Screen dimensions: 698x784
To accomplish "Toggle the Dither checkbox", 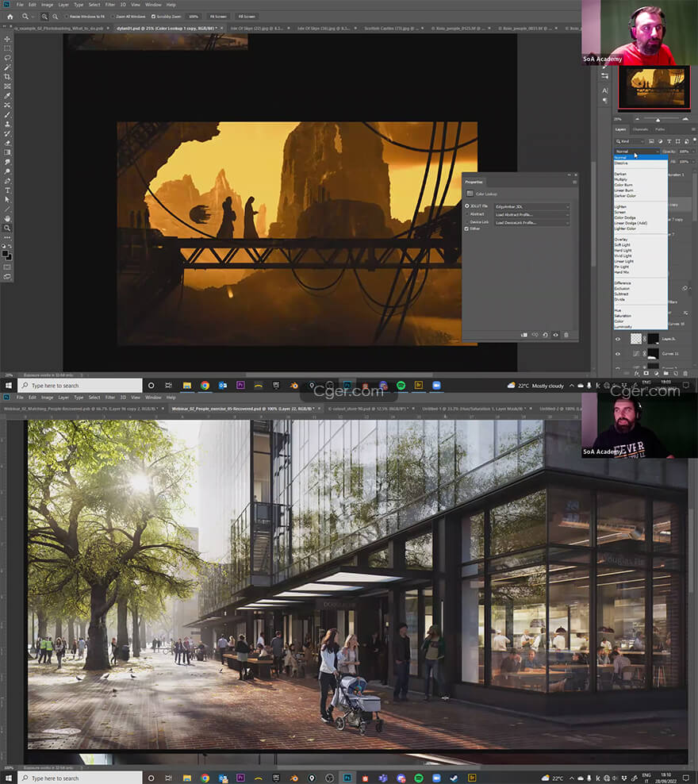I will coord(467,229).
